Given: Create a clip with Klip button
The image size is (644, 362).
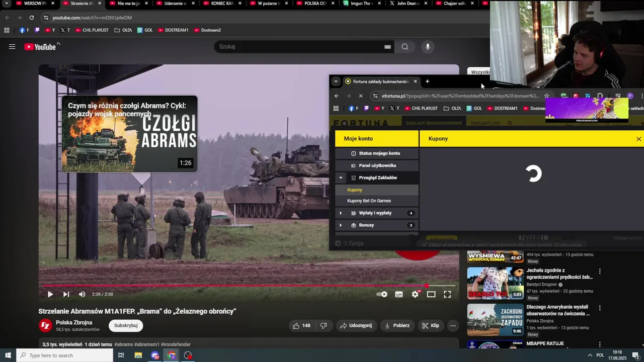Looking at the screenshot, I should click(x=430, y=325).
